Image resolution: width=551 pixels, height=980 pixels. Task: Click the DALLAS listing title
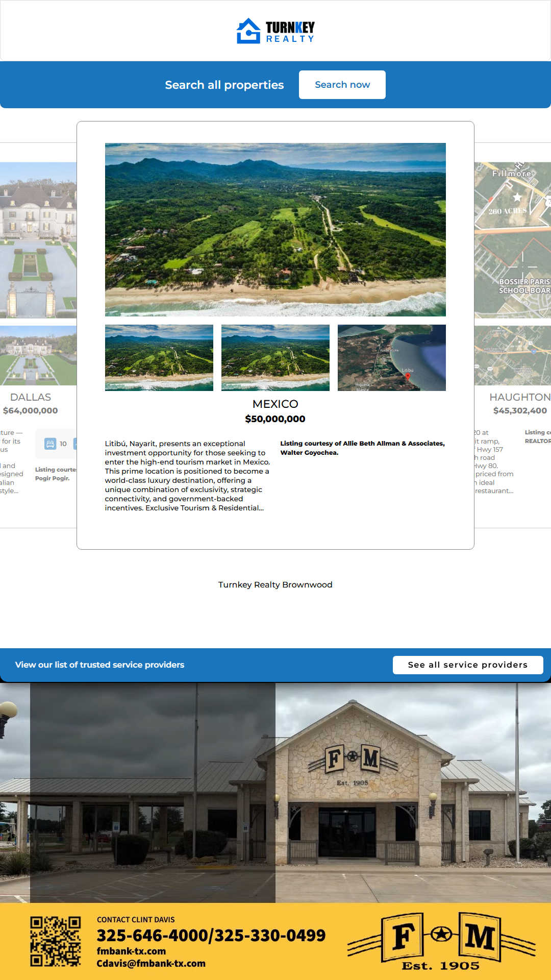pyautogui.click(x=31, y=397)
